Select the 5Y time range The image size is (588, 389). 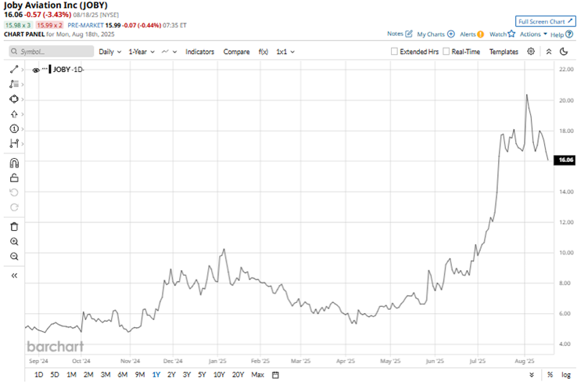(202, 375)
